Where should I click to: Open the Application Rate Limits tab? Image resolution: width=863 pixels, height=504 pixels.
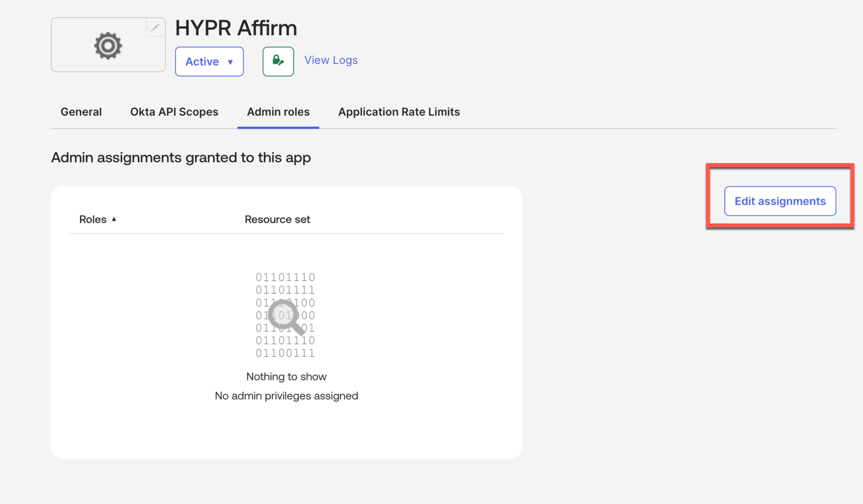(x=399, y=112)
